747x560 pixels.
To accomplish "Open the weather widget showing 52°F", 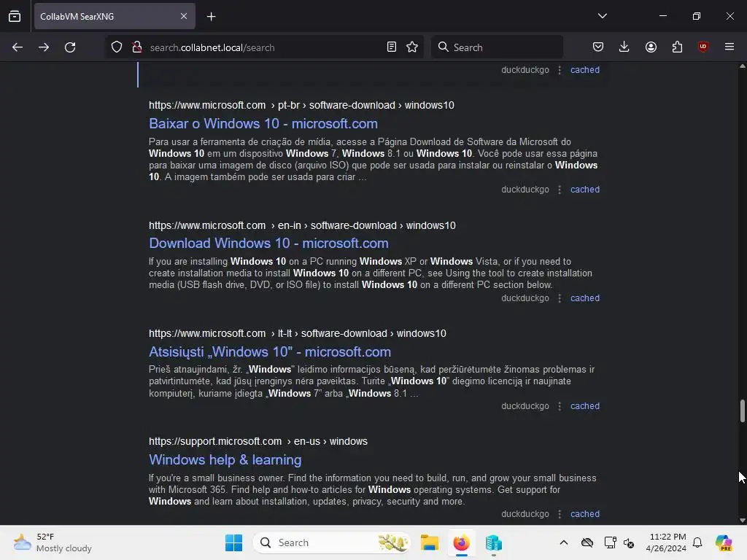I will point(53,542).
